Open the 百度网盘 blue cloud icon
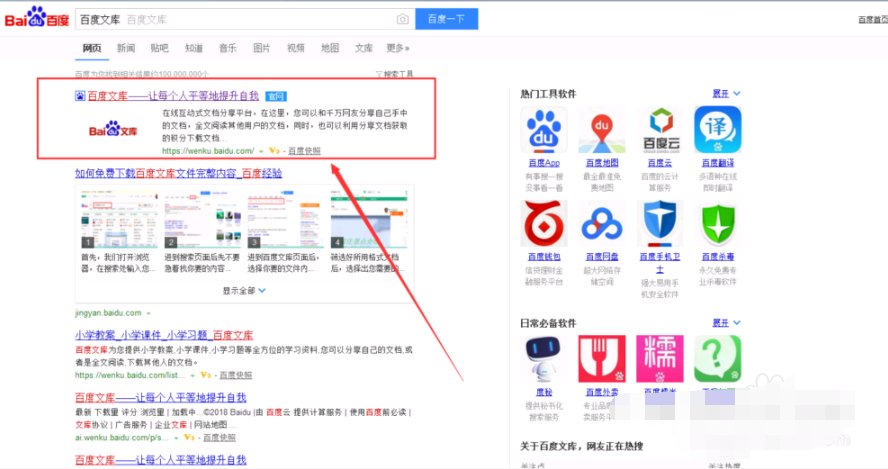 (x=601, y=224)
